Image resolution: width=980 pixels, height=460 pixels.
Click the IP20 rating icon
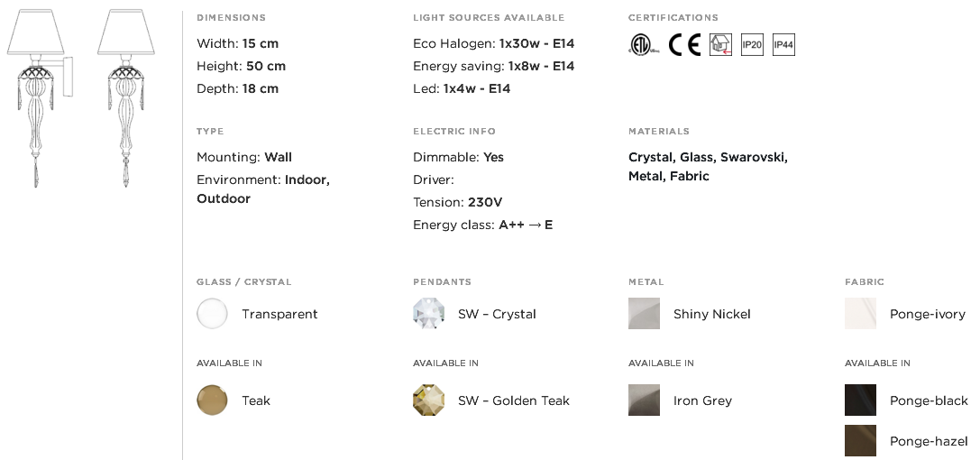tap(752, 45)
